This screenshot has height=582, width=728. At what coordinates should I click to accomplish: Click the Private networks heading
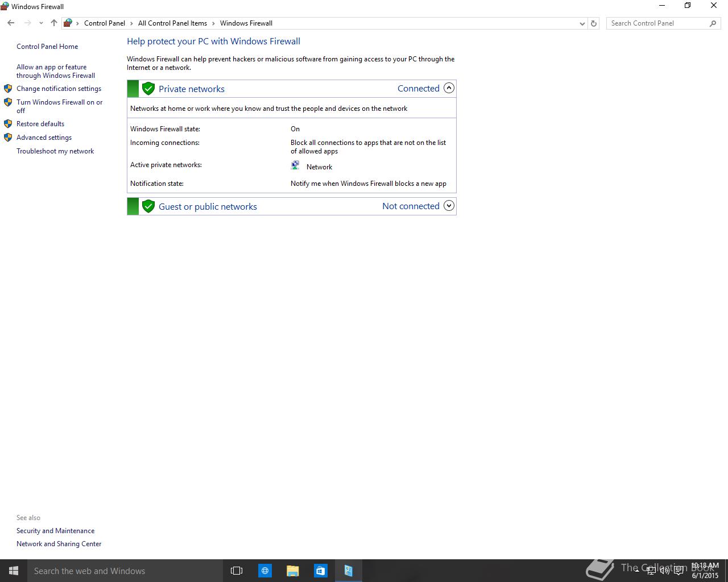(192, 89)
